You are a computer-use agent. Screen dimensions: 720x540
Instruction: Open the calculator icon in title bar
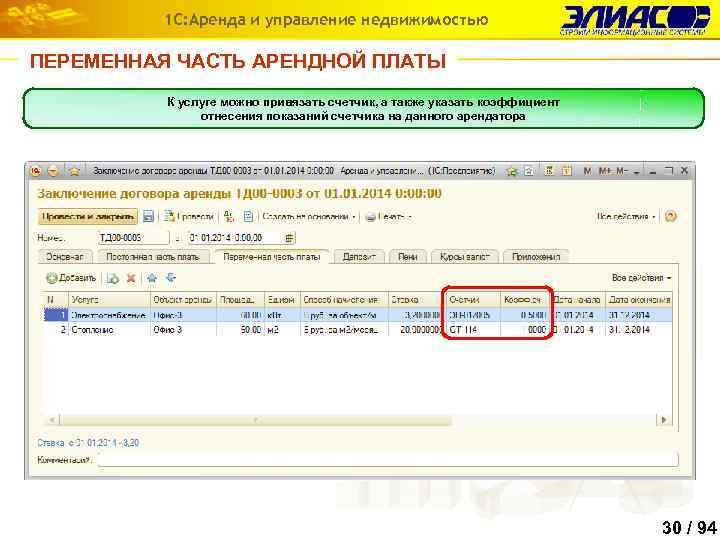pyautogui.click(x=549, y=171)
